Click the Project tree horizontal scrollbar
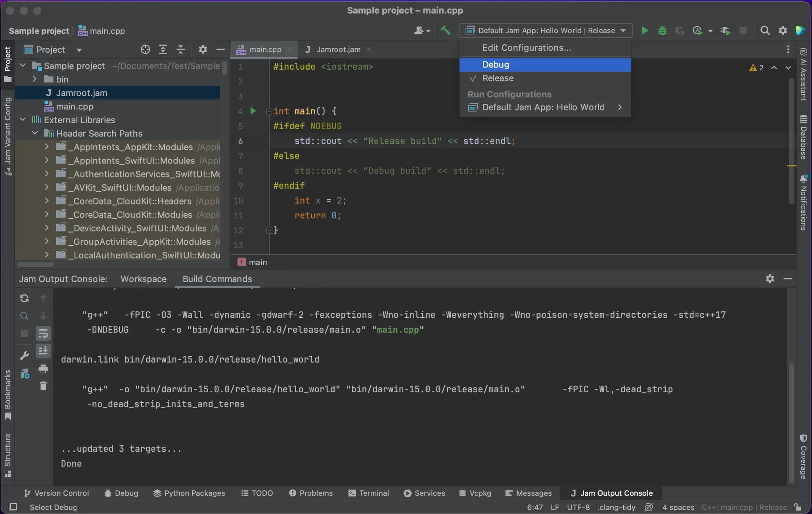 [36, 264]
